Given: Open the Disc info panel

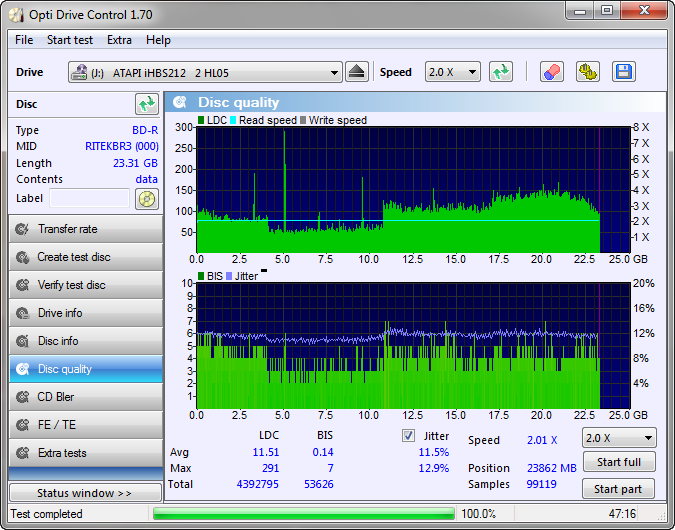Looking at the screenshot, I should click(x=86, y=341).
